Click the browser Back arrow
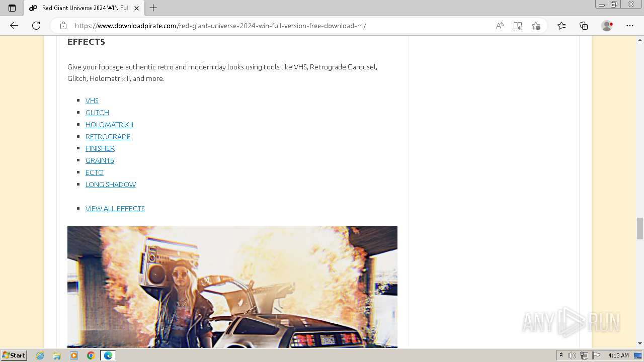Image resolution: width=644 pixels, height=362 pixels. 14,26
